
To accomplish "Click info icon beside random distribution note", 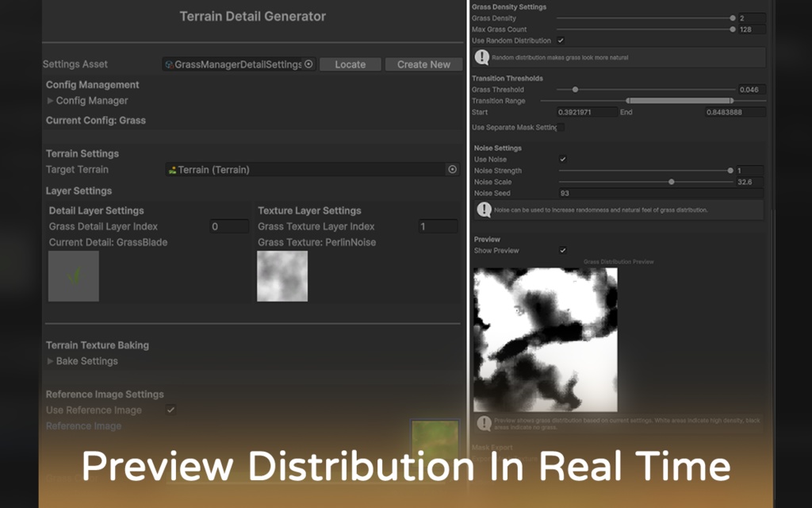I will click(482, 57).
